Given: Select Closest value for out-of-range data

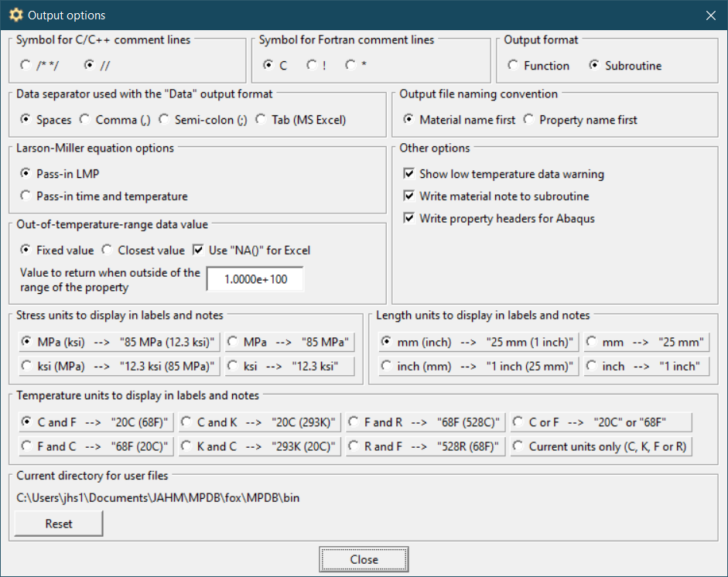Looking at the screenshot, I should pyautogui.click(x=108, y=251).
